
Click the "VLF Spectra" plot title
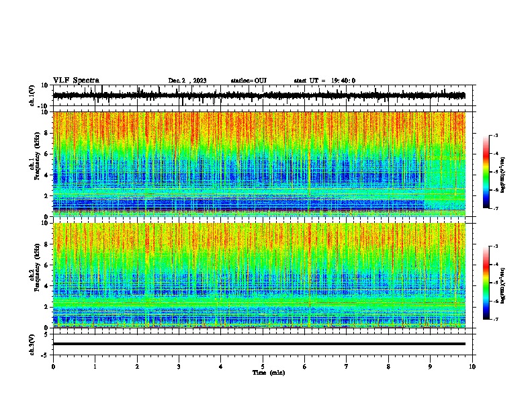(x=76, y=81)
